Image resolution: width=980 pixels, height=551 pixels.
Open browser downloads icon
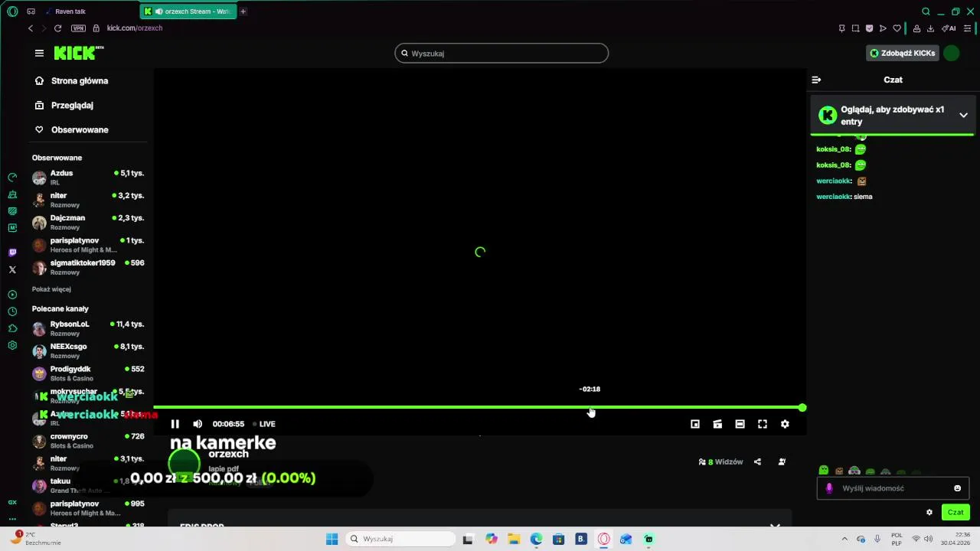click(x=930, y=28)
